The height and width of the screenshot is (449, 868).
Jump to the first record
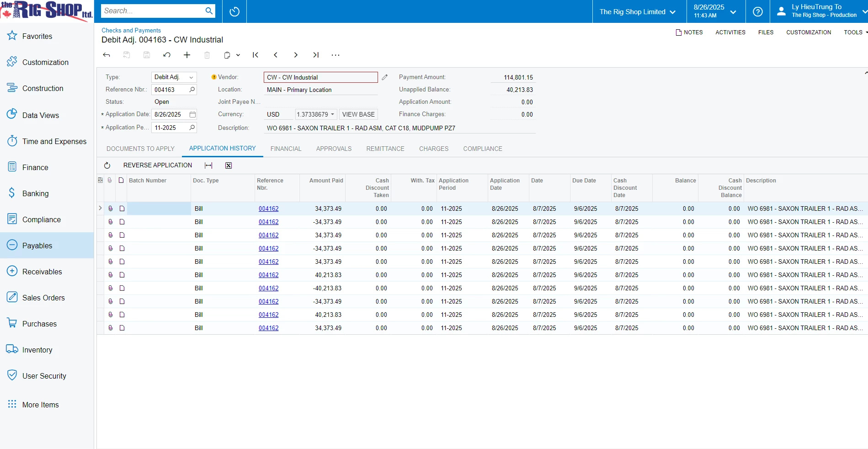pyautogui.click(x=256, y=55)
